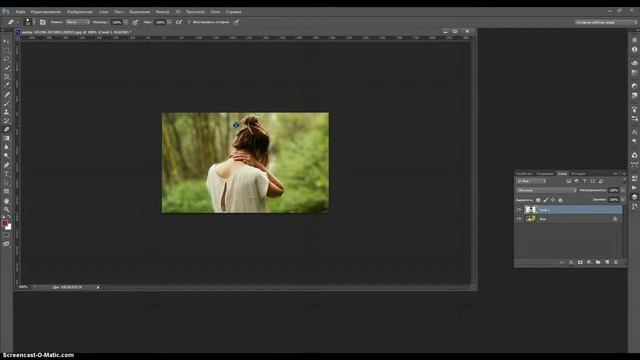Select the Move tool
The width and height of the screenshot is (640, 360).
(7, 41)
